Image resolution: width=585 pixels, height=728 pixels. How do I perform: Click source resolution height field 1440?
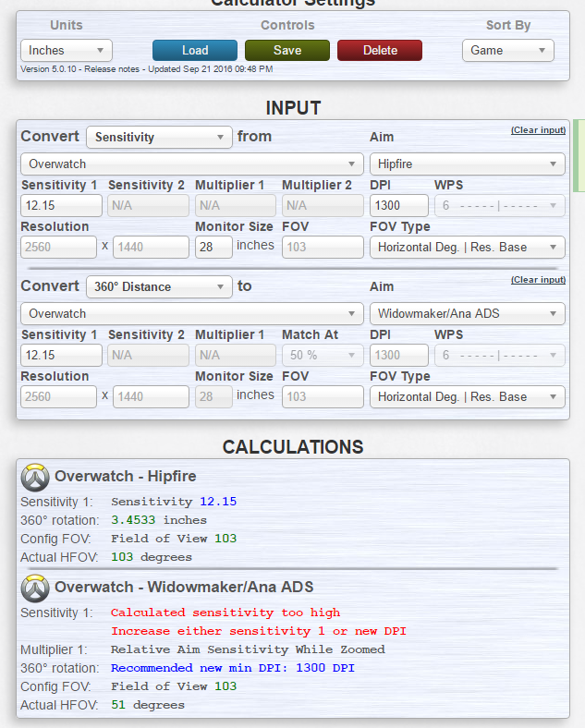pyautogui.click(x=151, y=247)
